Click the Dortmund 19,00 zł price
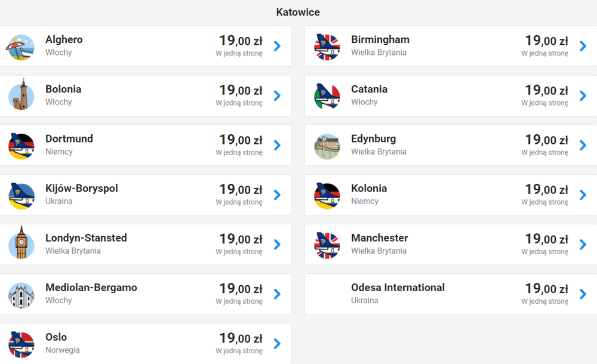The width and height of the screenshot is (597, 364). (x=241, y=140)
